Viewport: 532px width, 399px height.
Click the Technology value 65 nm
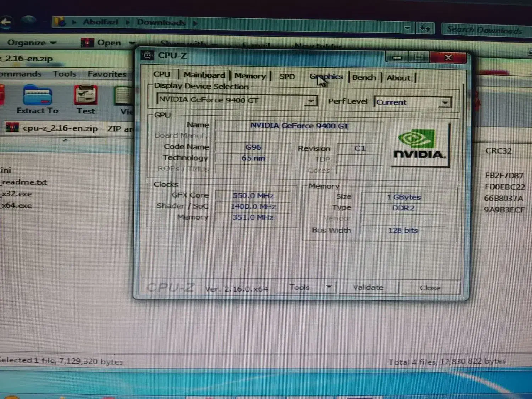(x=253, y=158)
